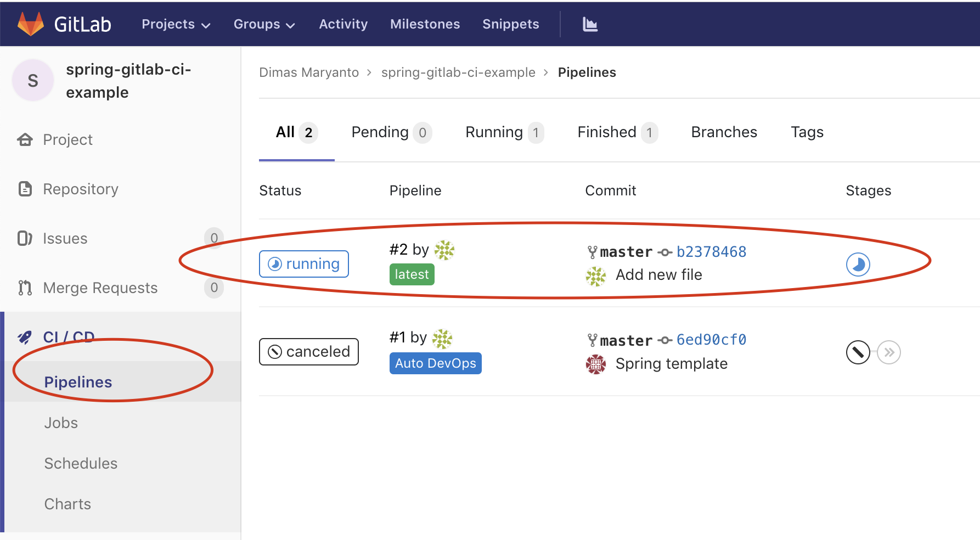
Task: Click the user avatar next to #2 by
Action: 444,250
